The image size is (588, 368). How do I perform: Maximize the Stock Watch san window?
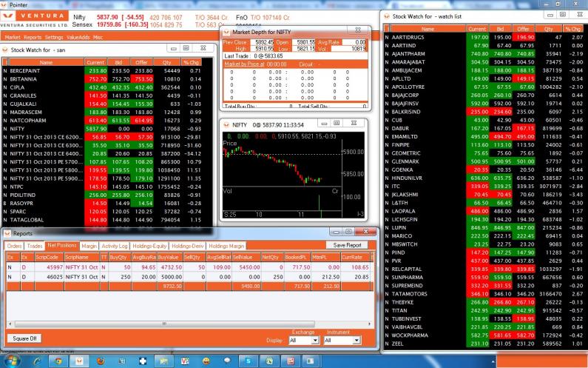[x=186, y=48]
